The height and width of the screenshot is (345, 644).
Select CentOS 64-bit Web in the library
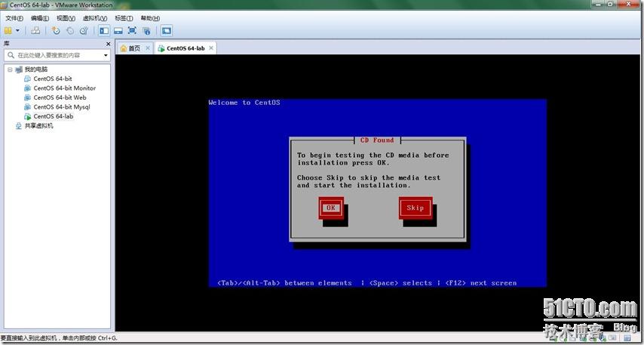click(x=60, y=97)
